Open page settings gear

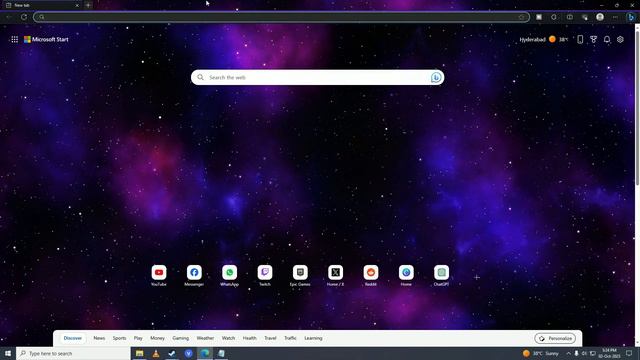pyautogui.click(x=620, y=40)
